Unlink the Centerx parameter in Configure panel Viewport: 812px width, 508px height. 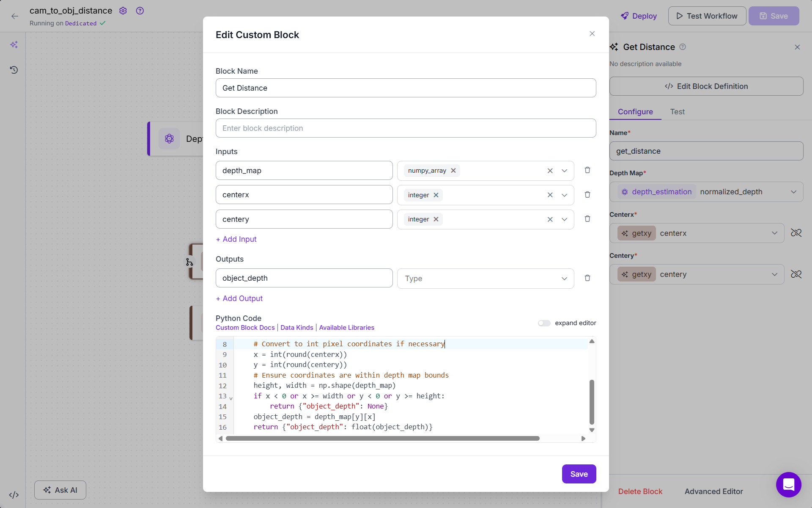[x=796, y=233]
